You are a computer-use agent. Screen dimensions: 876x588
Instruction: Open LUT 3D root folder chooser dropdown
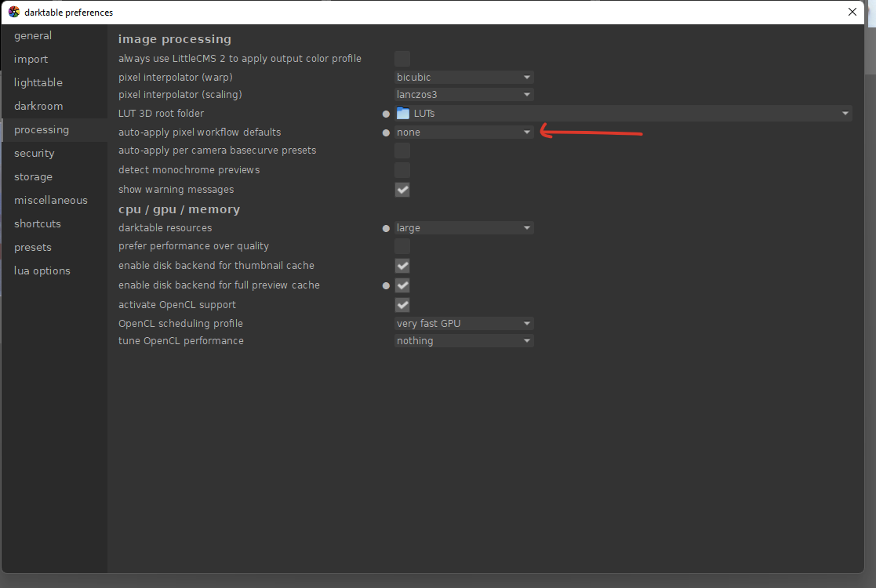[623, 114]
